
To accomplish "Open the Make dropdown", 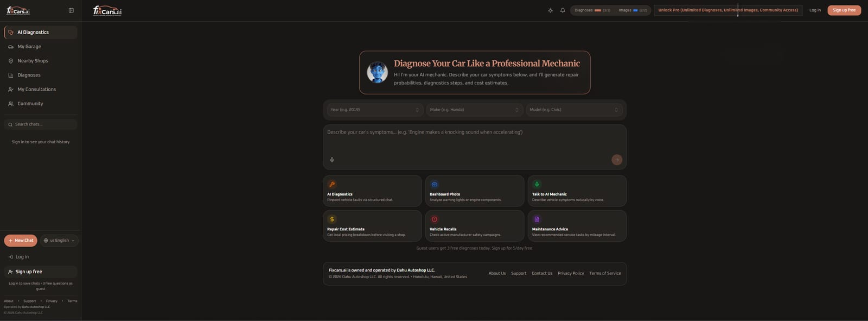I will click(475, 110).
